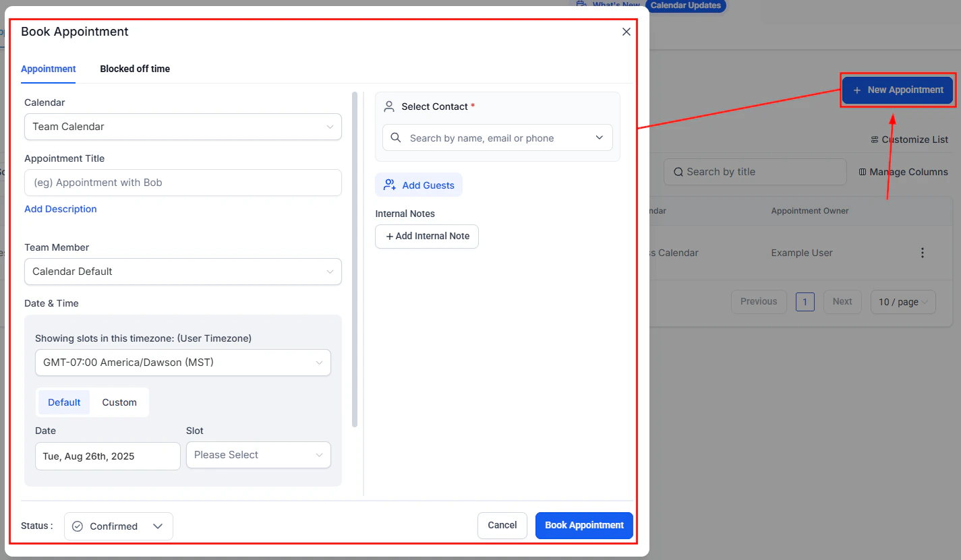Select the Appointment tab
This screenshot has width=961, height=560.
tap(48, 69)
